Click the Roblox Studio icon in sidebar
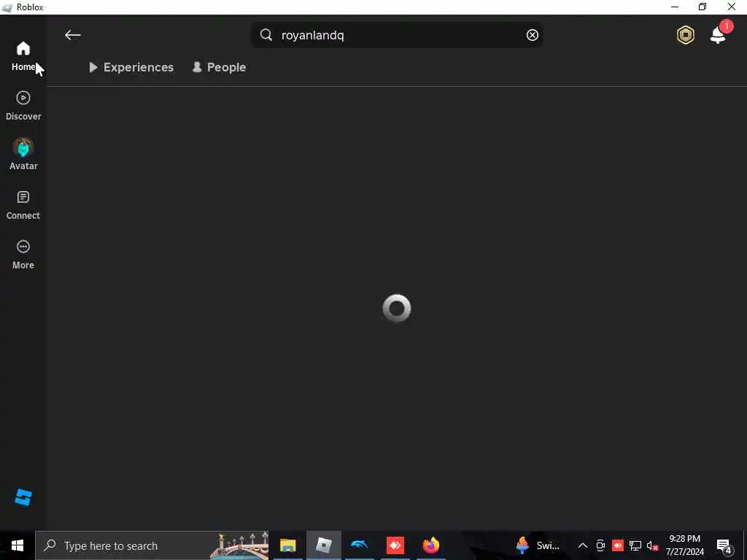747x560 pixels. click(23, 497)
